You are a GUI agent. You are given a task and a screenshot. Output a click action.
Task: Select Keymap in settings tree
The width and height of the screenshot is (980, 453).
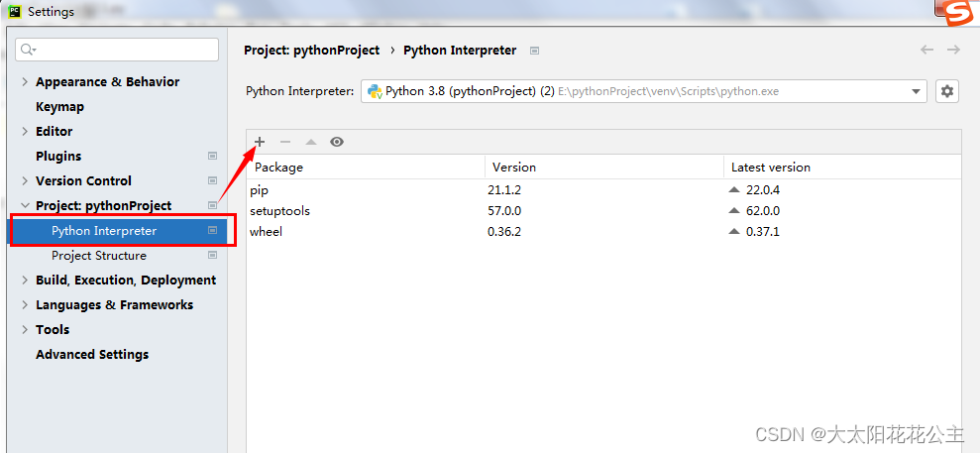click(x=60, y=107)
